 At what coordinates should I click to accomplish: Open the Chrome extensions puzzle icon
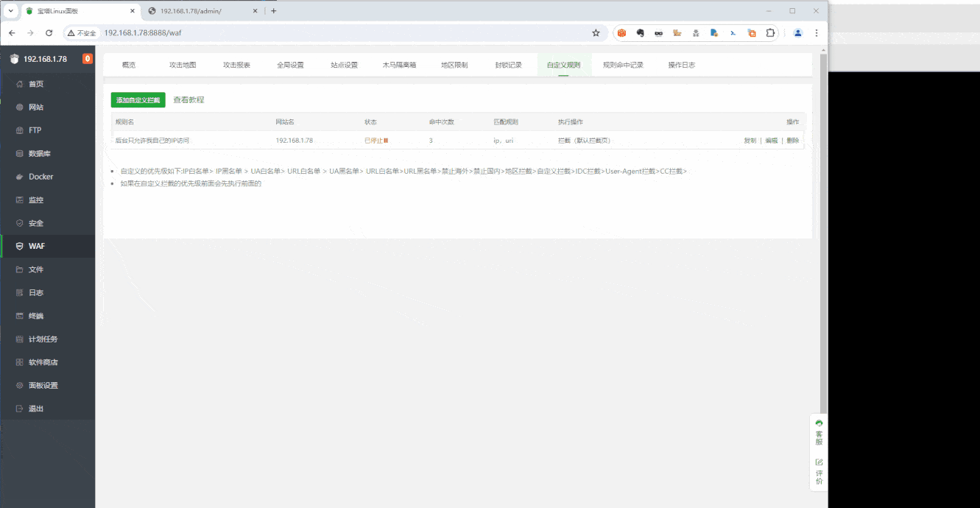pos(770,33)
